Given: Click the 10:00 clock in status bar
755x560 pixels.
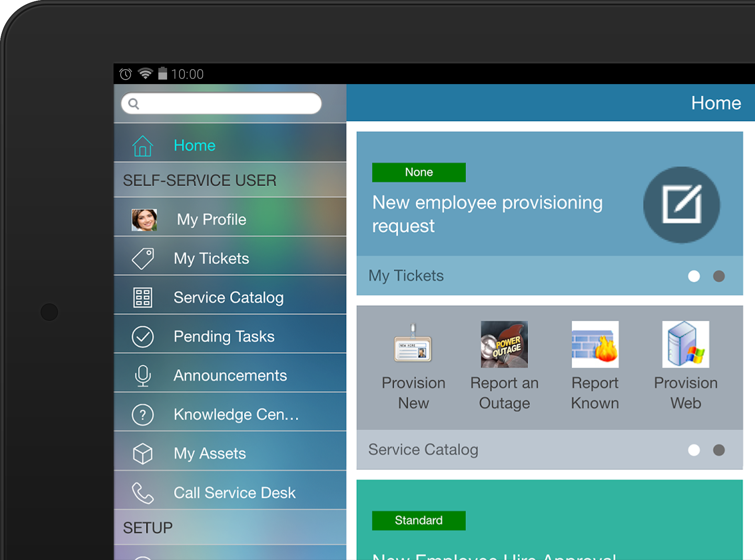Looking at the screenshot, I should 188,74.
